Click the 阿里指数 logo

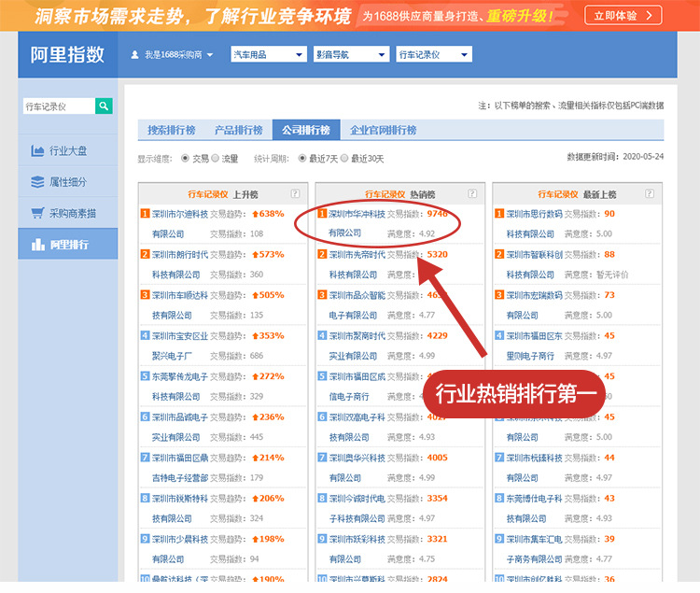67,55
